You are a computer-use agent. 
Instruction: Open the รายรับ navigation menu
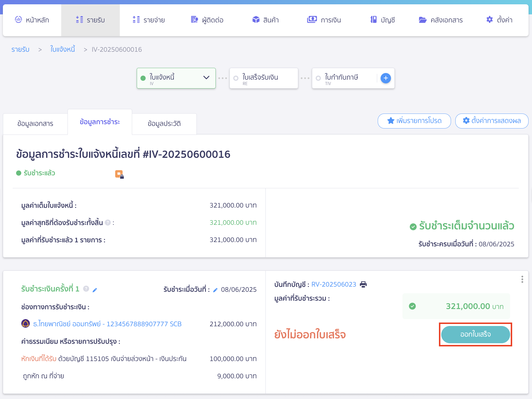pos(90,20)
